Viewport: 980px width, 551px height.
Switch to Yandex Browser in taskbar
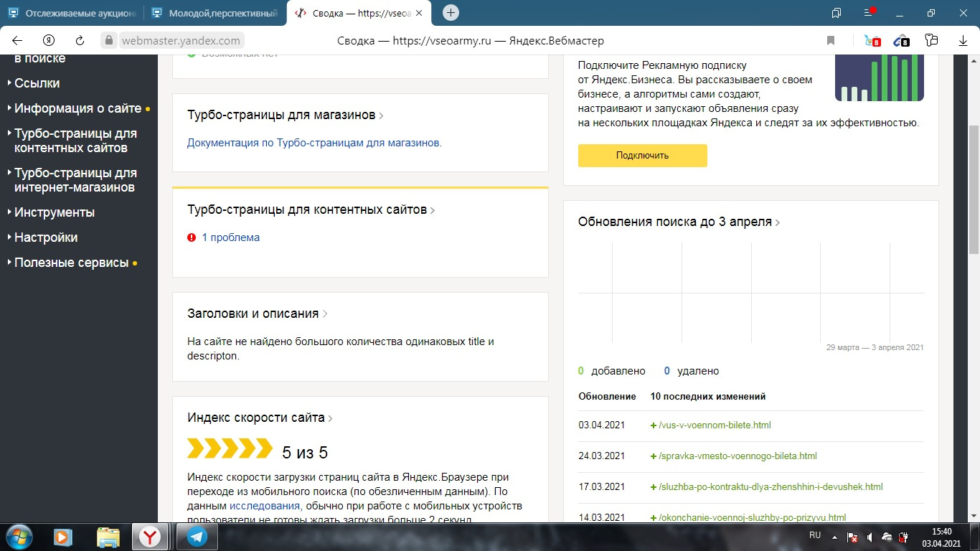point(150,537)
